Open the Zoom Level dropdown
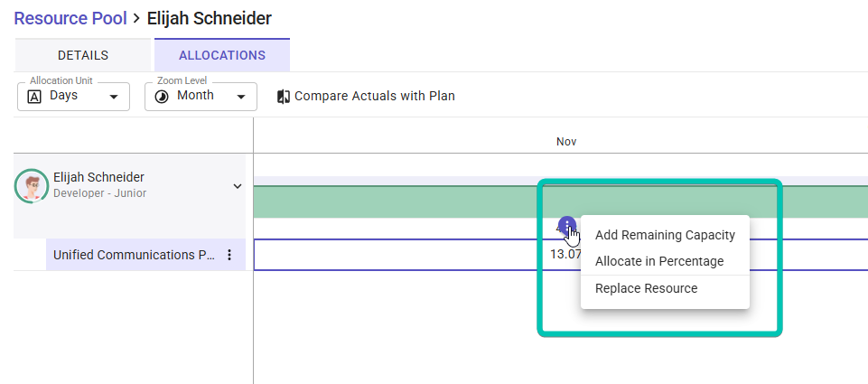This screenshot has width=868, height=384. pos(201,96)
